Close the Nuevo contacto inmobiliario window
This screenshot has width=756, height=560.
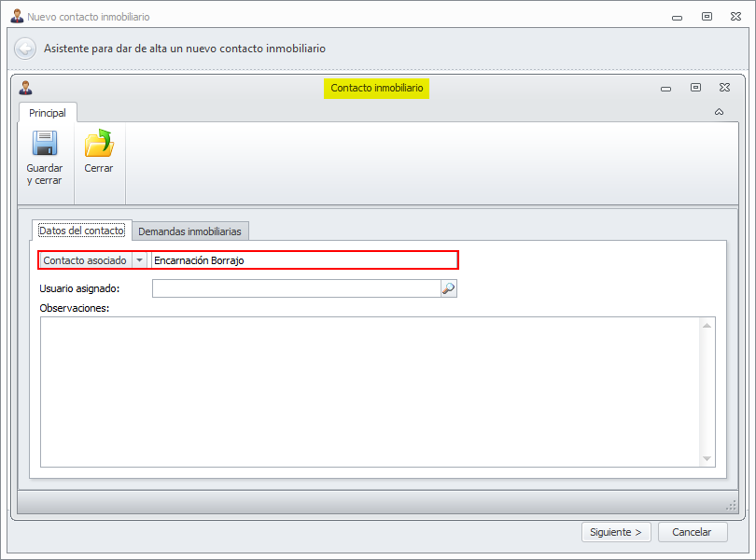click(735, 17)
